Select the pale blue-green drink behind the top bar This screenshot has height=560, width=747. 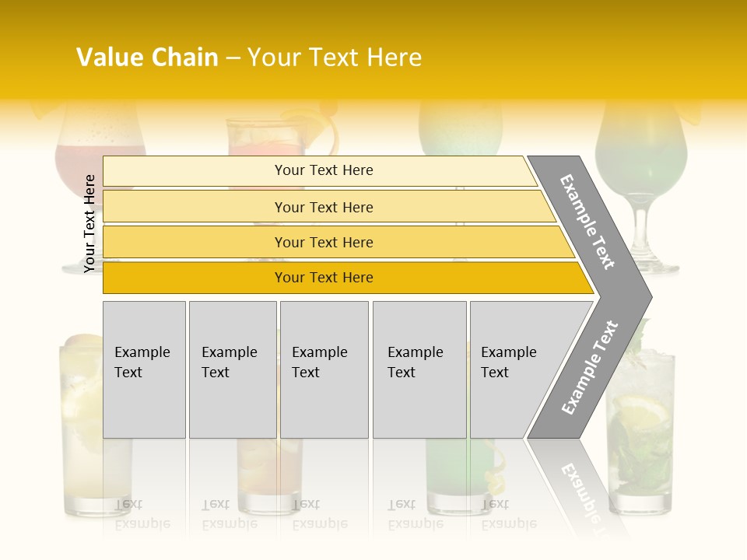pos(459,132)
